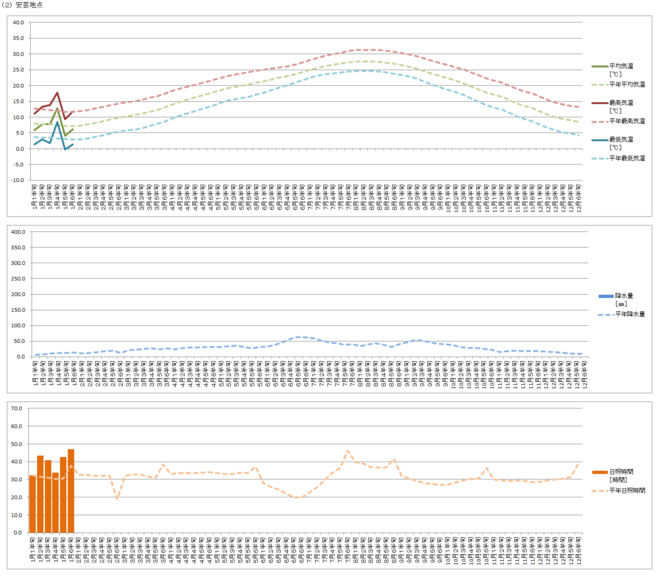Click the 70.0 axis label on sunshine chart

click(x=17, y=408)
